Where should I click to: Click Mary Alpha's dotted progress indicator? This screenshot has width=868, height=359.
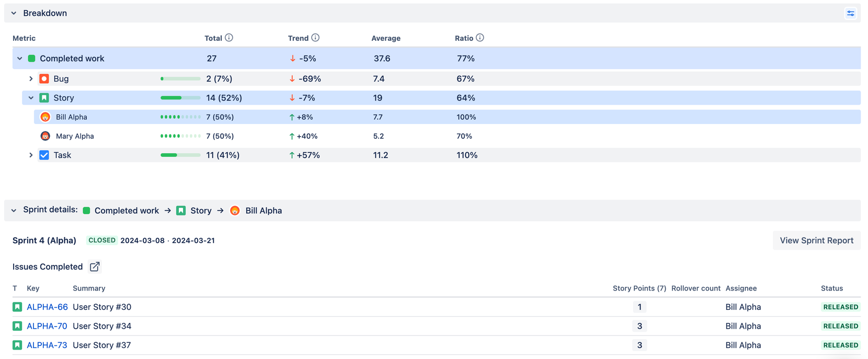pyautogui.click(x=180, y=136)
